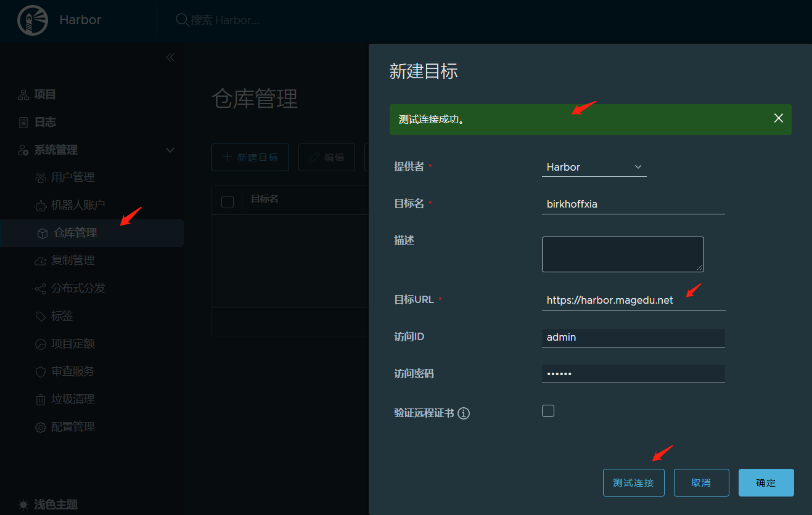Toggle the 验证远程证书 checkbox

pos(548,411)
